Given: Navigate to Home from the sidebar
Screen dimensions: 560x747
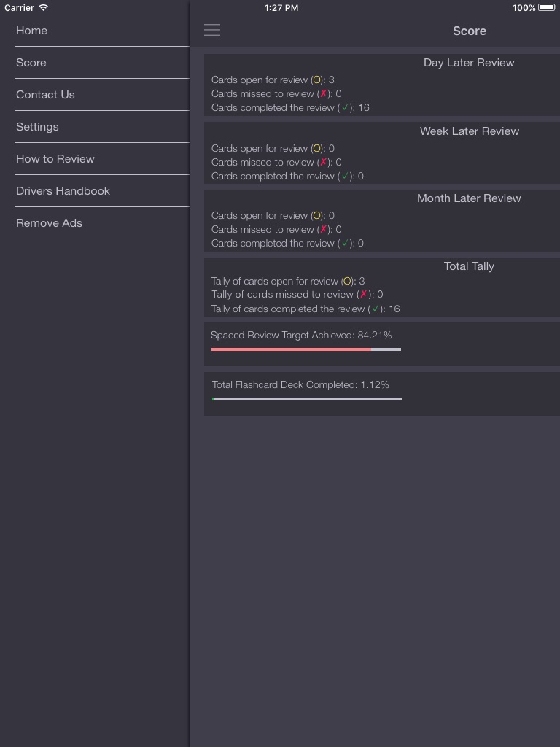Looking at the screenshot, I should coord(31,31).
